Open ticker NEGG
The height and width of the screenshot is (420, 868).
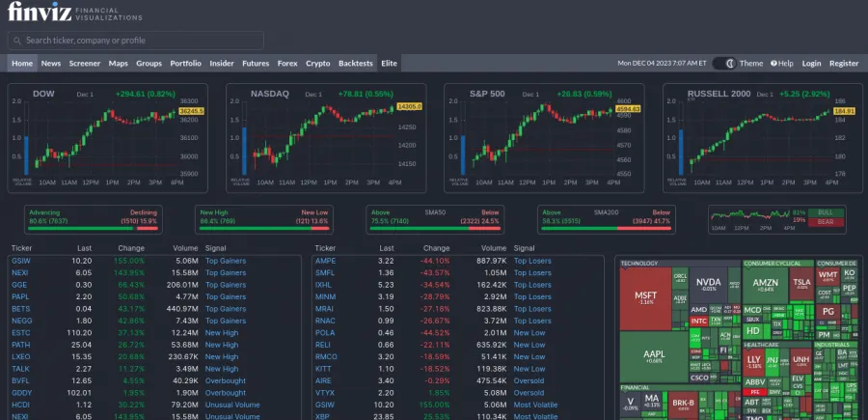pos(21,321)
